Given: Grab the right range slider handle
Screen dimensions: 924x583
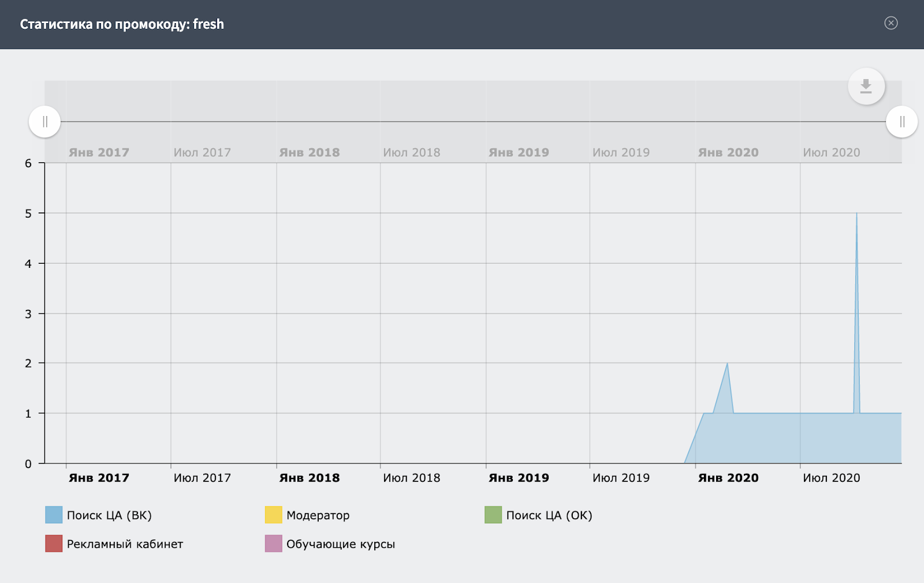Looking at the screenshot, I should pyautogui.click(x=902, y=122).
